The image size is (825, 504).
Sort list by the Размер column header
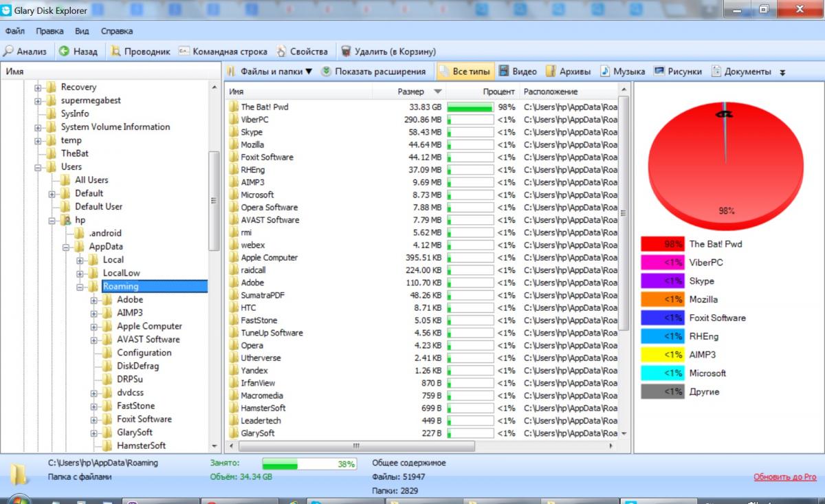[x=411, y=91]
